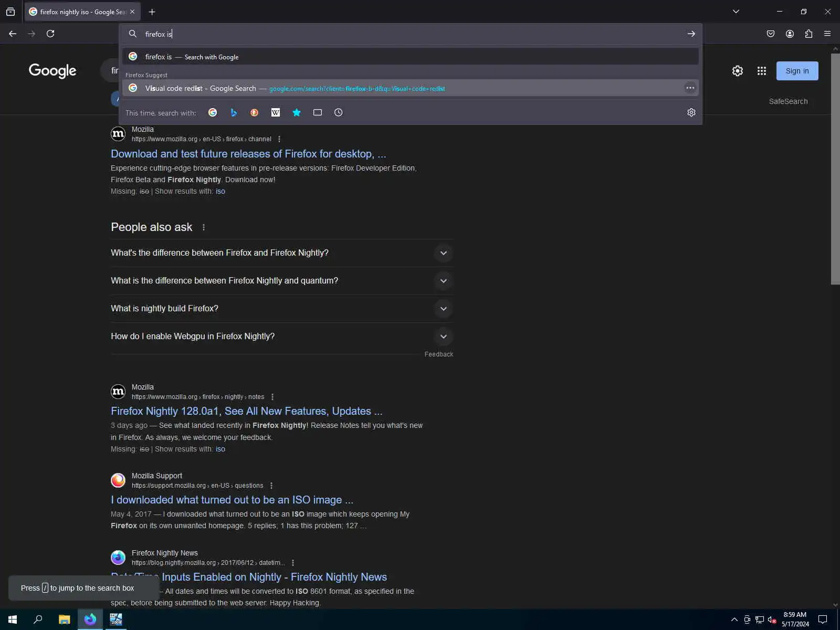Show hidden system tray icons
Viewport: 840px width, 630px height.
click(x=734, y=619)
